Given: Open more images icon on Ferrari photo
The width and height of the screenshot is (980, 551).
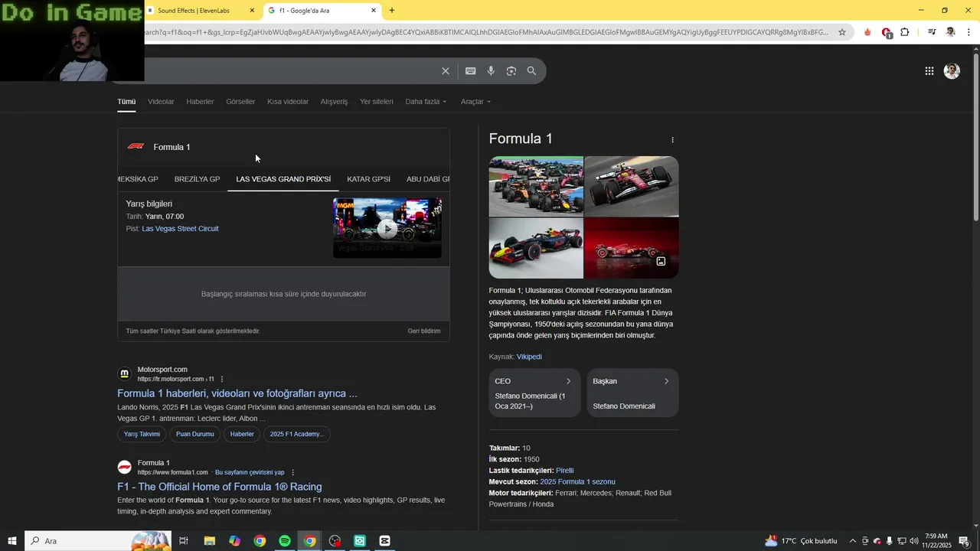Looking at the screenshot, I should point(661,261).
